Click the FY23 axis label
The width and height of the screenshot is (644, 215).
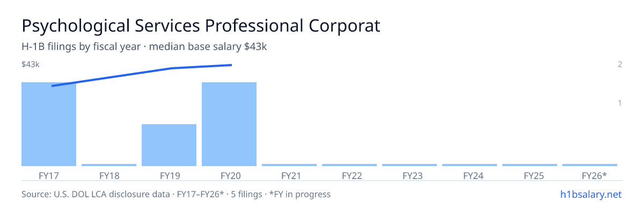pyautogui.click(x=409, y=175)
